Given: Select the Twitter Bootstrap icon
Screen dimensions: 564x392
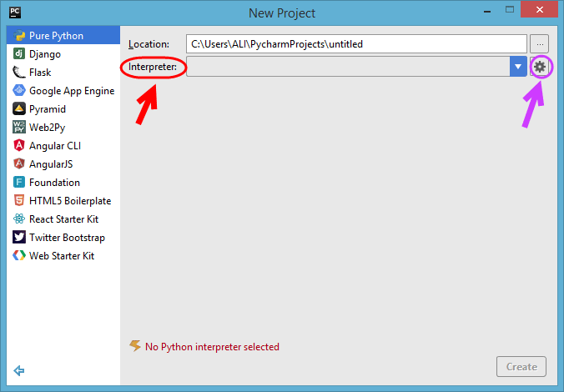Looking at the screenshot, I should coord(19,237).
